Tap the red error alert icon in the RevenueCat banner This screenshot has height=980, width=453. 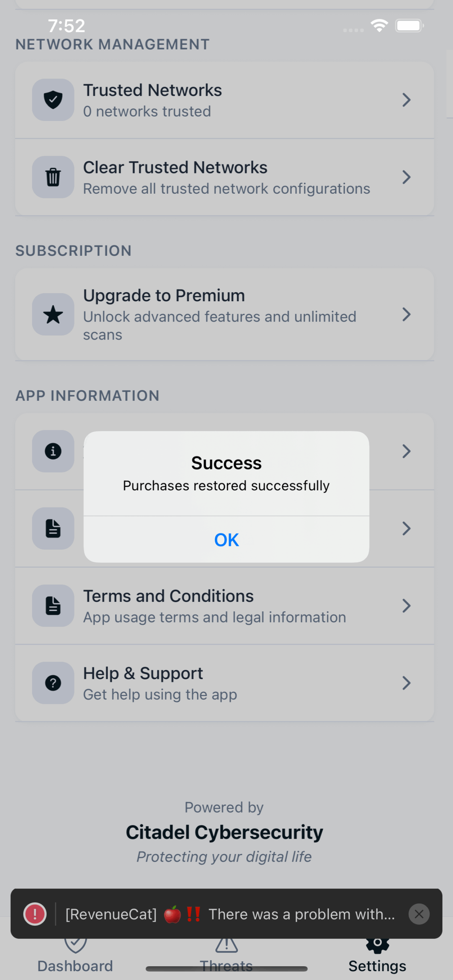[35, 914]
